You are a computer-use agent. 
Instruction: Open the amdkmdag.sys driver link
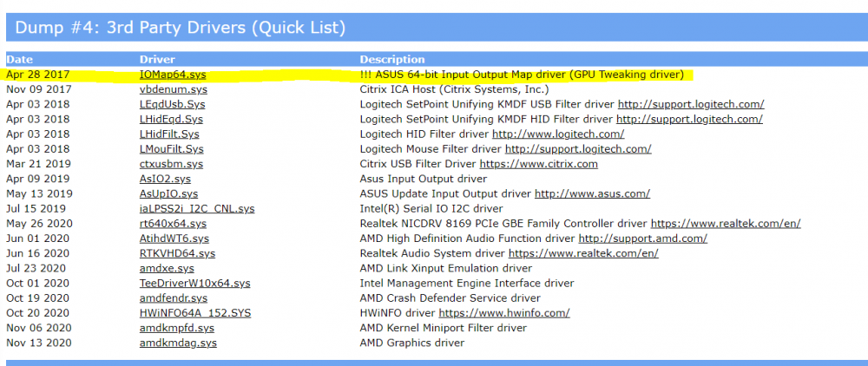tap(178, 343)
